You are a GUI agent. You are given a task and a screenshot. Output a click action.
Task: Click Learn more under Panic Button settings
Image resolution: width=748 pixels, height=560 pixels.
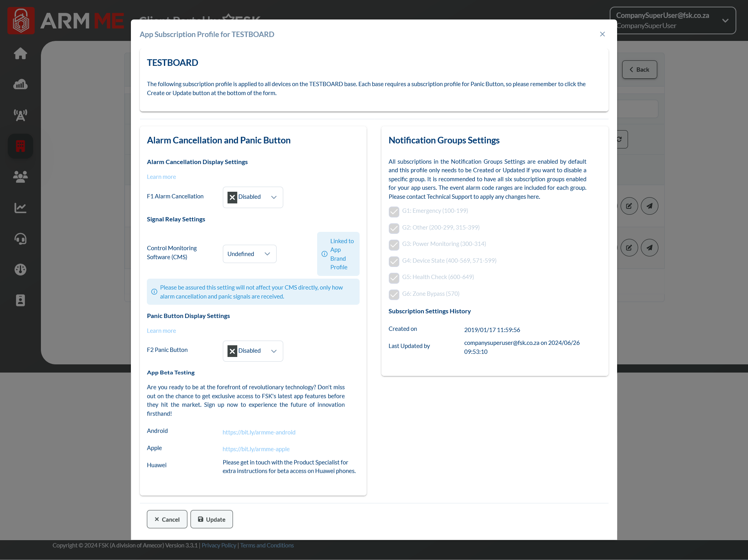[x=161, y=331]
